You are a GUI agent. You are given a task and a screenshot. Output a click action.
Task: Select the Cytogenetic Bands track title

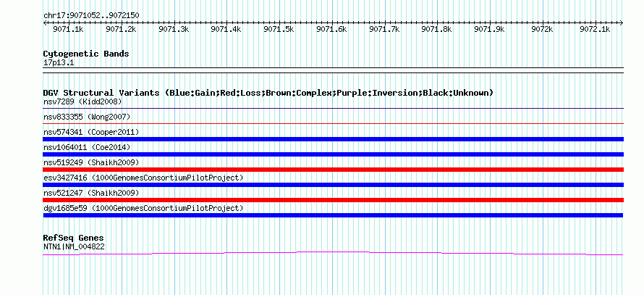point(86,54)
